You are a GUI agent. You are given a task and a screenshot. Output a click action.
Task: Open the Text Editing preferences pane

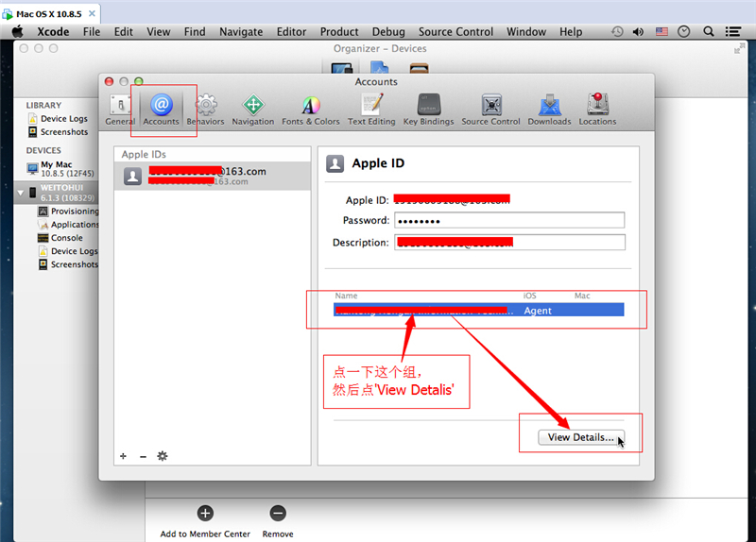(371, 110)
